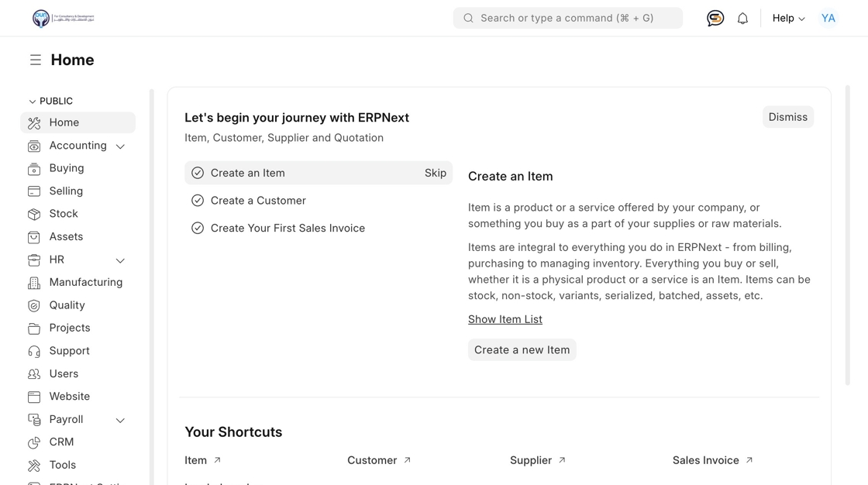This screenshot has height=485, width=868.
Task: Expand the Payroll sidebar chevron
Action: click(120, 420)
